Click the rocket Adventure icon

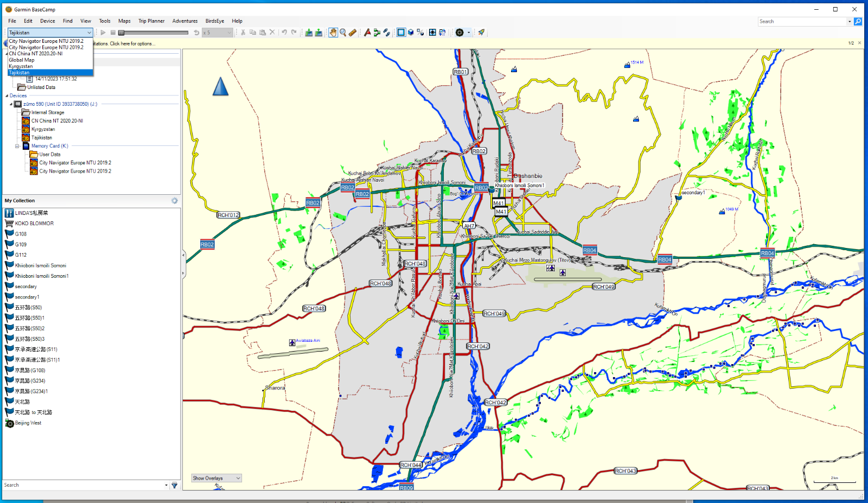481,33
